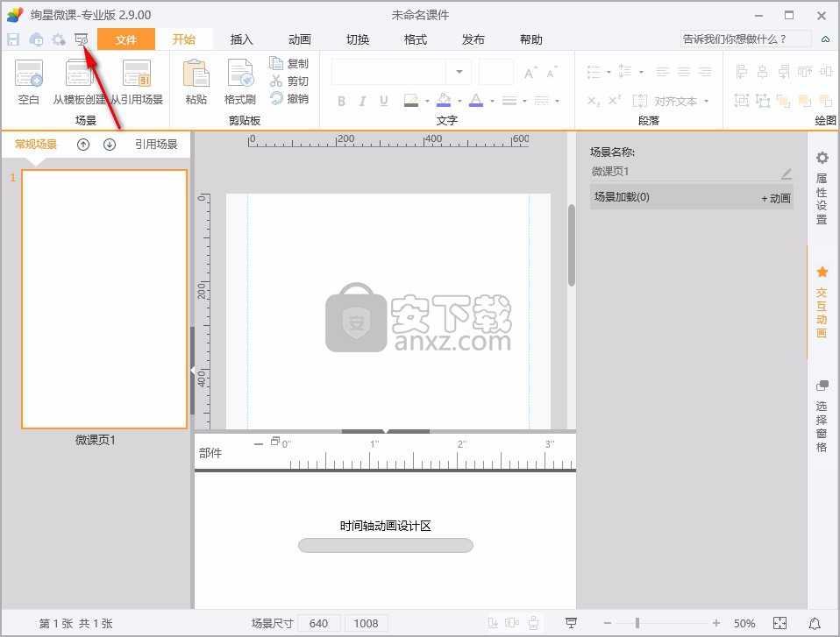
Task: Select the 格式刷 format painter
Action: point(240,81)
